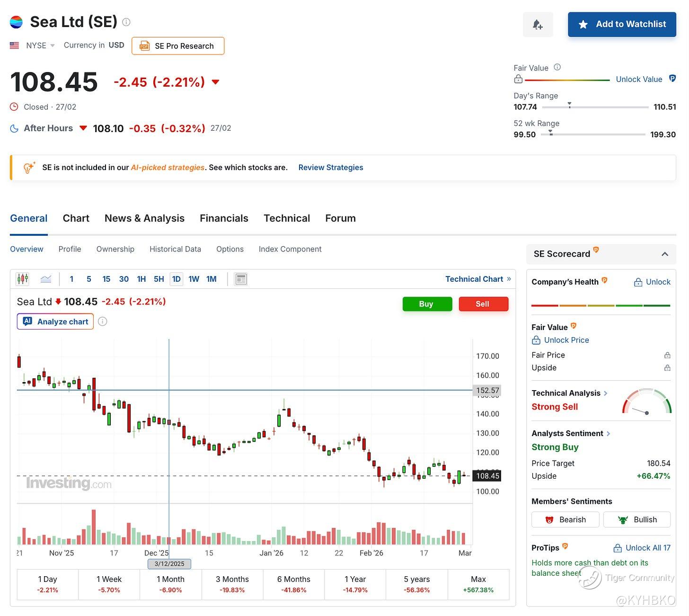Switch to the Chart tab
This screenshot has width=689, height=616.
pyautogui.click(x=76, y=218)
